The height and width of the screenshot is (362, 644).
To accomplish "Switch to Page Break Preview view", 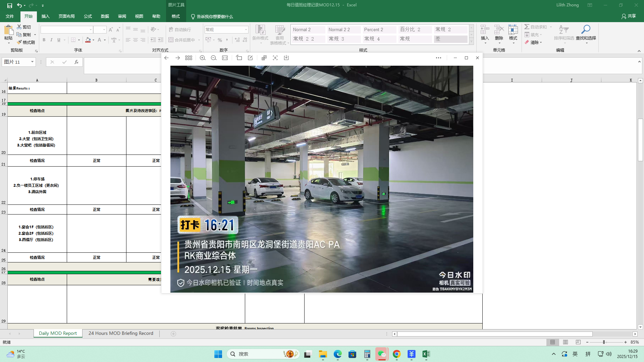I will 578,342.
